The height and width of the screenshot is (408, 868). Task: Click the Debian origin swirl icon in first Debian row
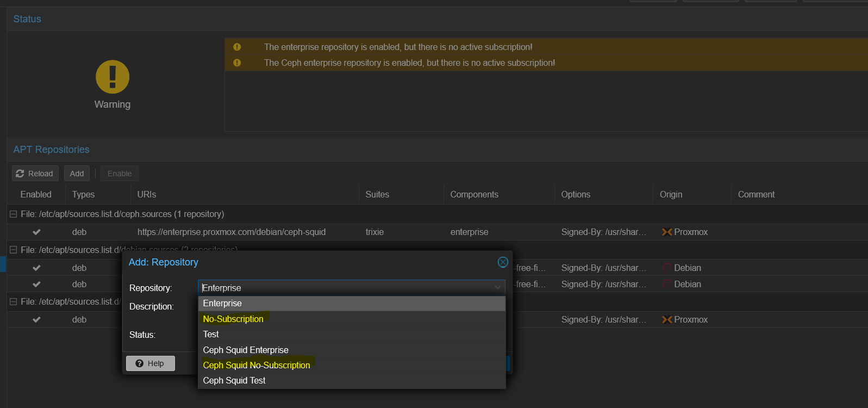pos(667,268)
